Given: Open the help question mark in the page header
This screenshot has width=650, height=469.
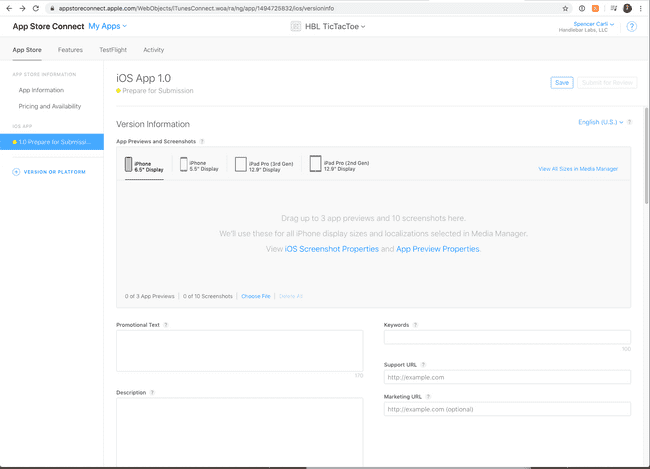Looking at the screenshot, I should [x=631, y=27].
